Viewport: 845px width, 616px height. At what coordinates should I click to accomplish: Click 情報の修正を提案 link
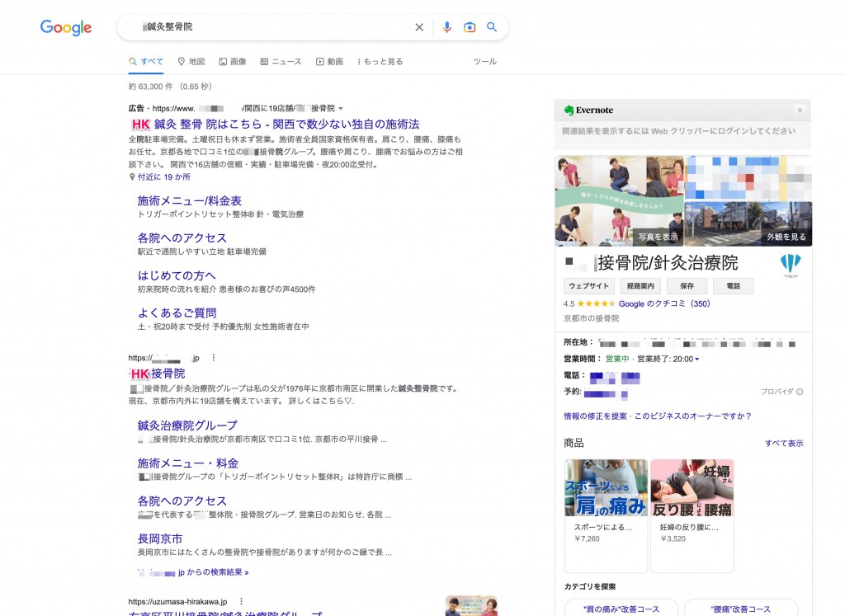tap(595, 416)
